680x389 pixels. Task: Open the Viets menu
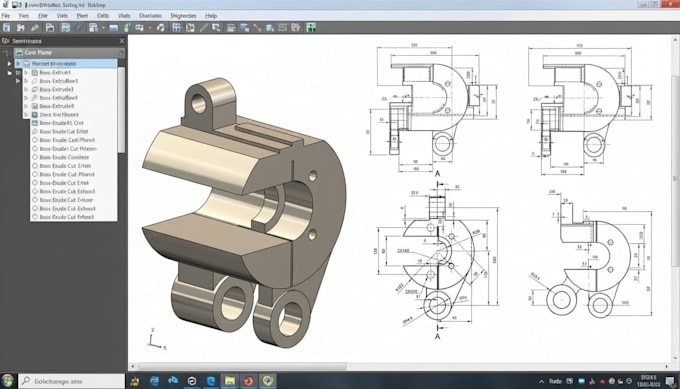[124, 16]
